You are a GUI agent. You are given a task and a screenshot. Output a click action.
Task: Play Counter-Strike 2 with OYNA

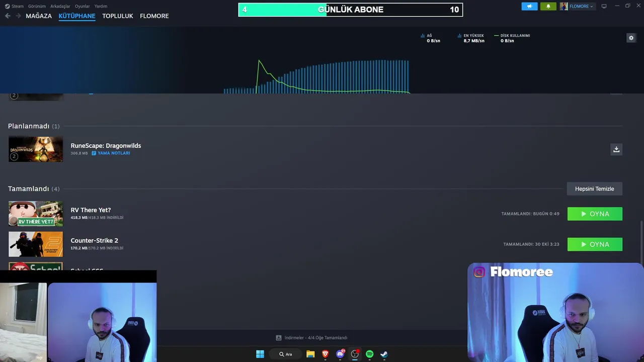coord(595,244)
